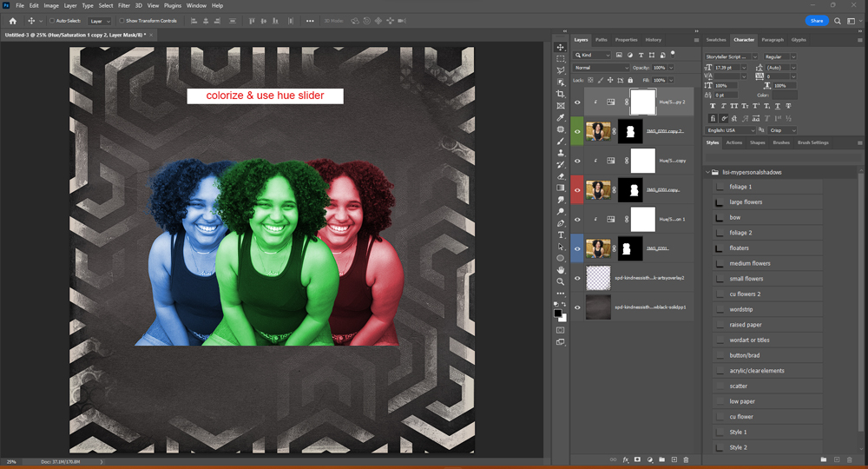Click the Share button
The width and height of the screenshot is (868, 469).
[817, 21]
